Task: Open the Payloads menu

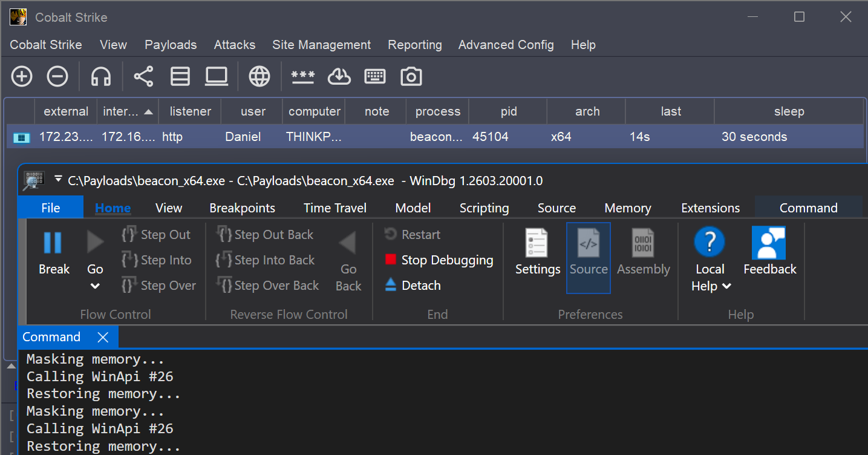Action: [x=171, y=45]
